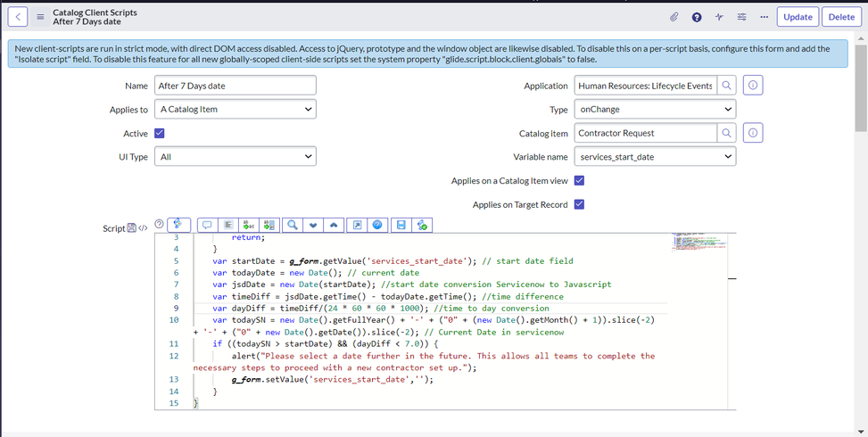Open the help question mark in header
This screenshot has width=868, height=437.
(x=697, y=17)
